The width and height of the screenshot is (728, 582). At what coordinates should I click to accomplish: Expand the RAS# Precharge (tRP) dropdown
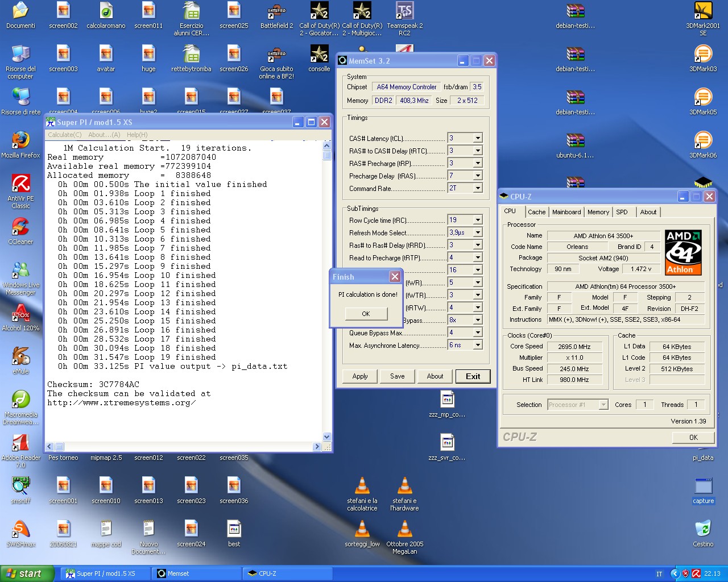478,163
